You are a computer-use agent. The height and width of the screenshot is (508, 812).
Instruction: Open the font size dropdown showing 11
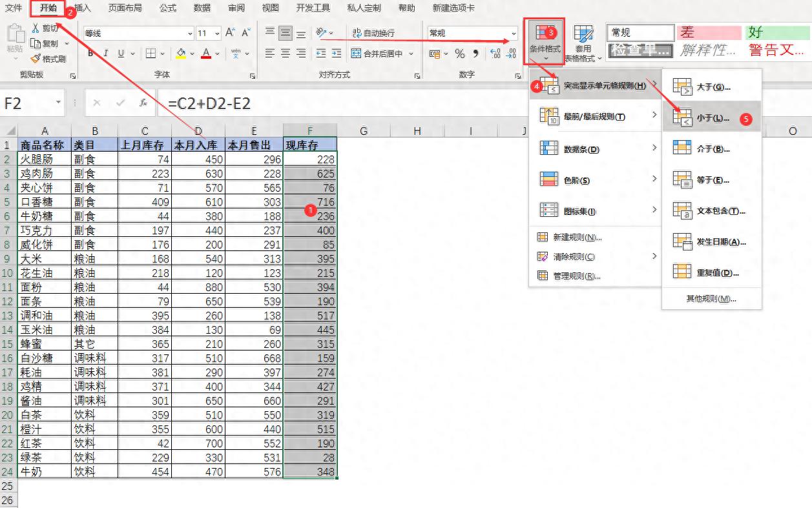(218, 33)
